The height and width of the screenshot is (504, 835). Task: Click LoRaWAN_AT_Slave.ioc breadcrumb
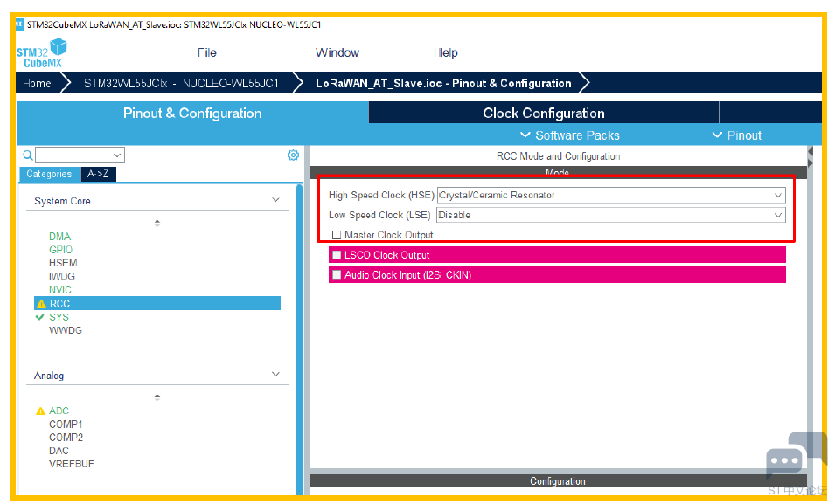point(443,84)
